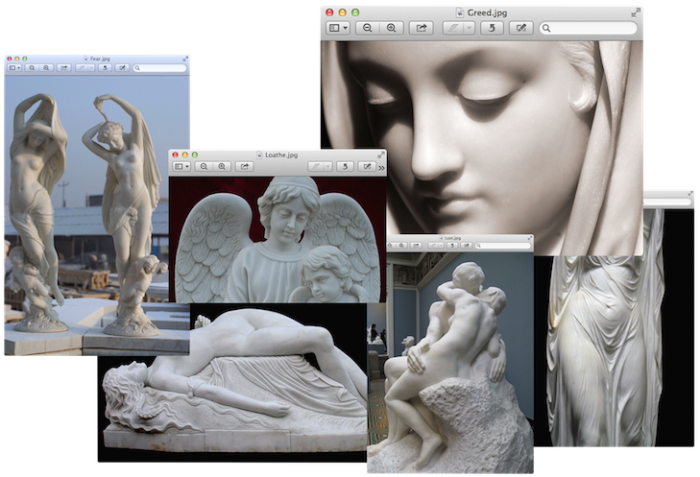
Task: Rotate the Greed.jpg image
Action: coord(491,28)
